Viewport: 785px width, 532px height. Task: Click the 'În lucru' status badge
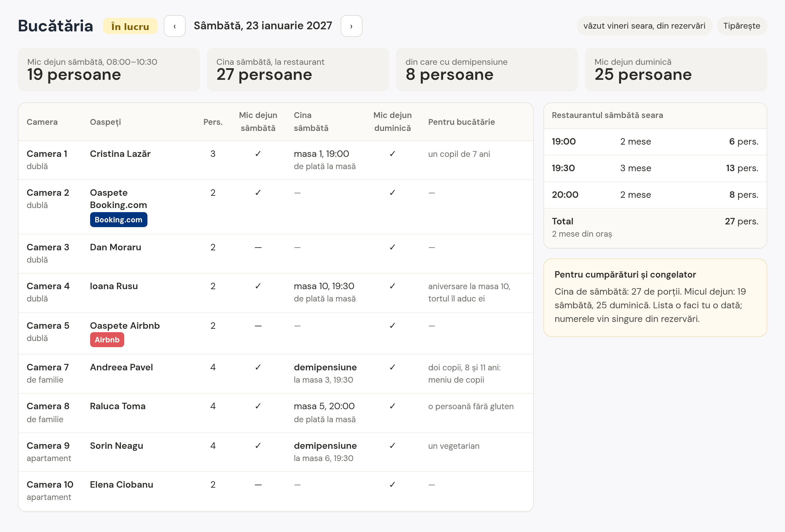click(130, 26)
